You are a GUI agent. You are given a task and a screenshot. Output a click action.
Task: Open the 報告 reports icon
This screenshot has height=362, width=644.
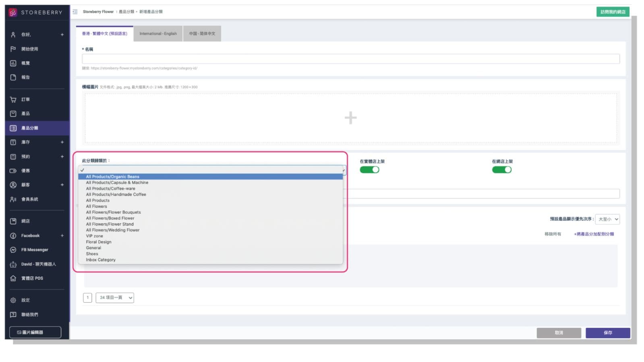[x=13, y=77]
